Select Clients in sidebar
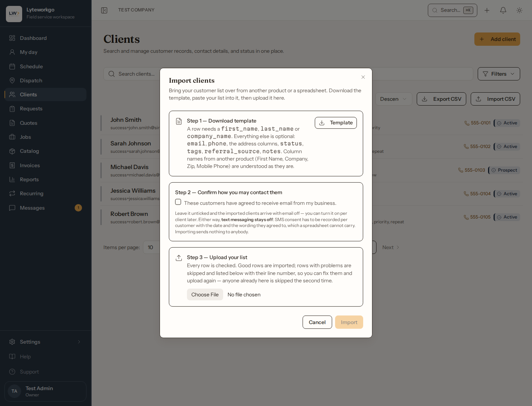This screenshot has height=406, width=532. (x=45, y=94)
